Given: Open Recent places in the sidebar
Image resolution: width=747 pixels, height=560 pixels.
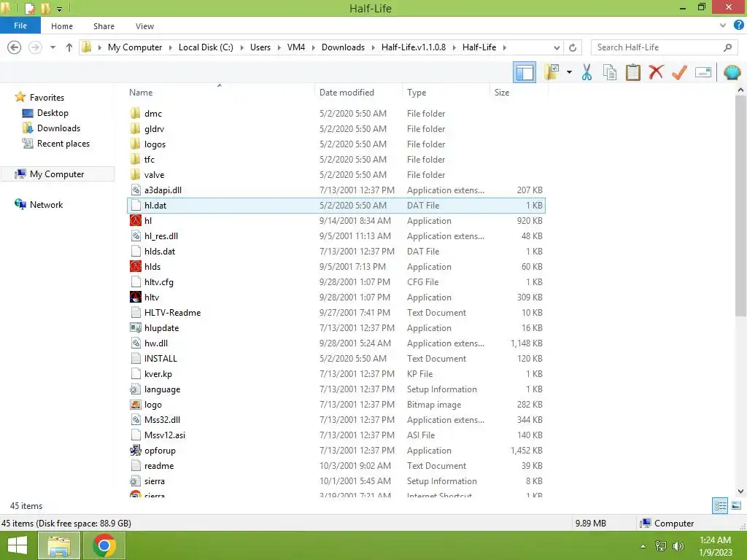Looking at the screenshot, I should (63, 144).
